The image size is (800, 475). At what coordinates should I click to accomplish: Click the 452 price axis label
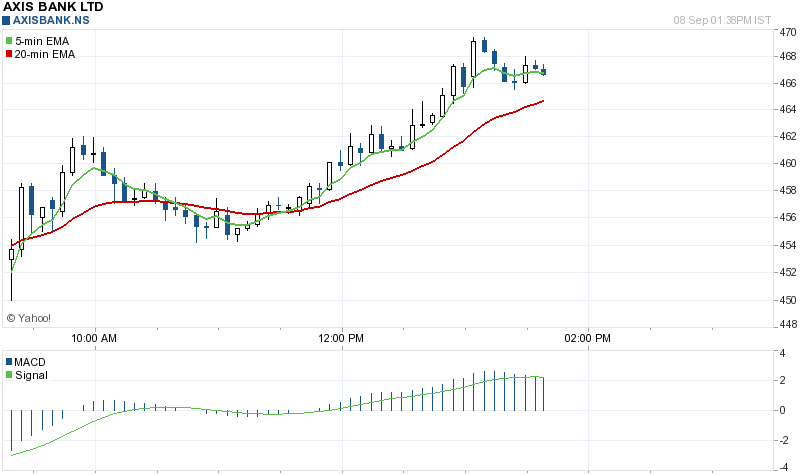(x=788, y=272)
